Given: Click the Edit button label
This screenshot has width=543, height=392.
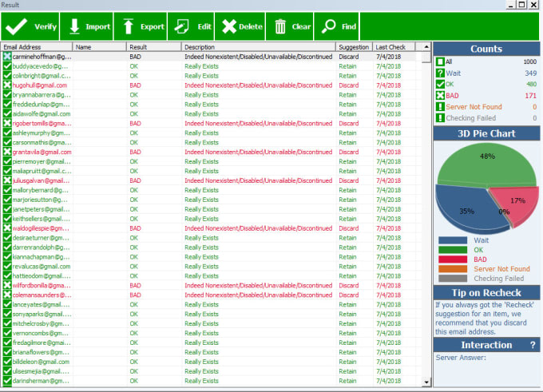Looking at the screenshot, I should pyautogui.click(x=204, y=26).
